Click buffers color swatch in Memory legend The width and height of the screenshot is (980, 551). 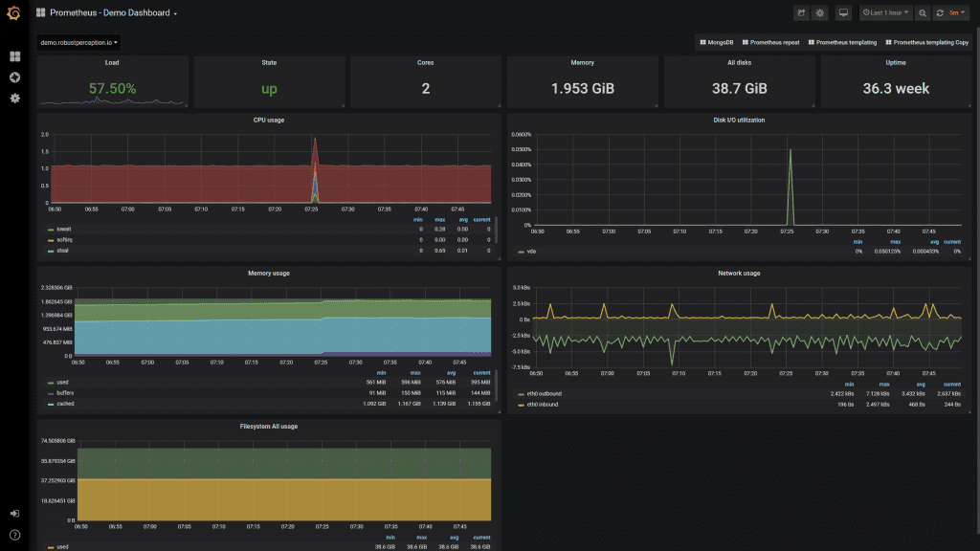pos(50,393)
